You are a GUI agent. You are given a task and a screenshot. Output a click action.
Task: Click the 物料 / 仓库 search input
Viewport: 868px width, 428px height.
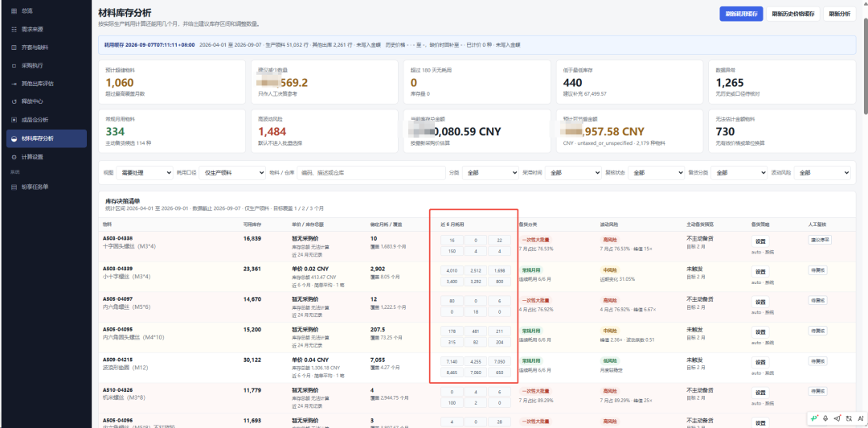pos(372,173)
